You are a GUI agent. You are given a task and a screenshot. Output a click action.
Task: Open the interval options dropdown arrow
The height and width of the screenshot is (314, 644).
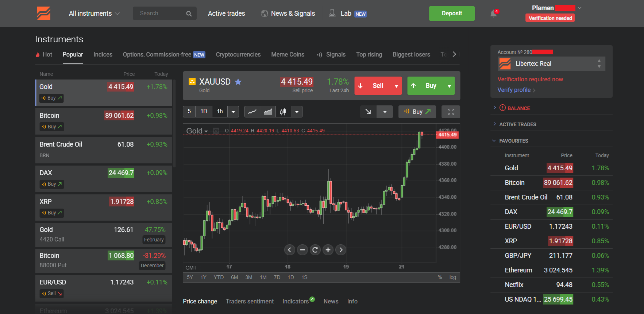[233, 112]
